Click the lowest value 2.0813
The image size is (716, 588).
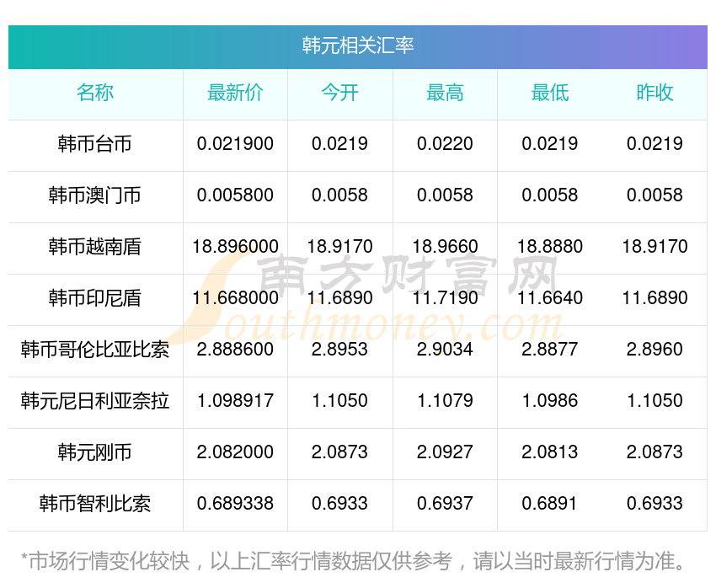point(550,452)
